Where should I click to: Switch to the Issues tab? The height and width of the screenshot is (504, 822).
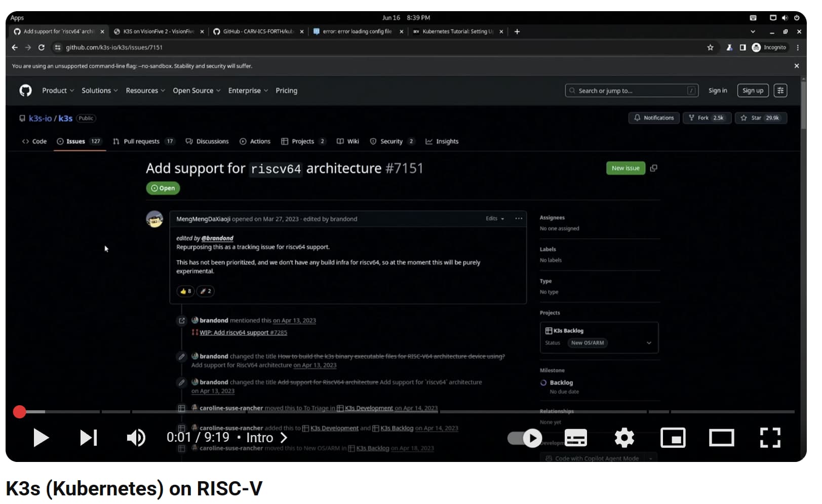80,141
